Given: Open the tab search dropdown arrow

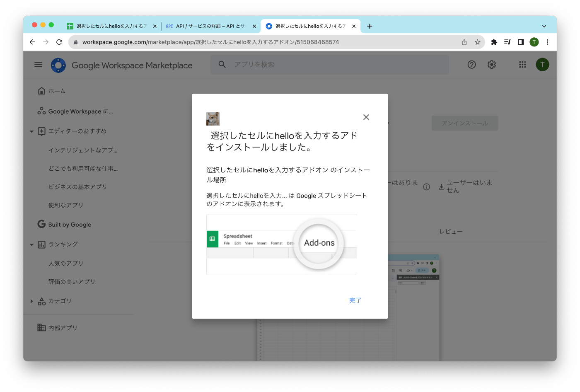Looking at the screenshot, I should (x=544, y=26).
